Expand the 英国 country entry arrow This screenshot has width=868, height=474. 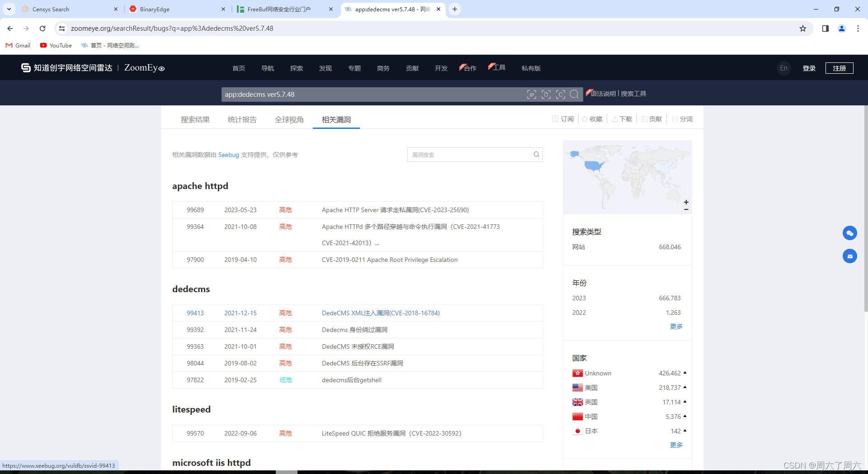[685, 402]
